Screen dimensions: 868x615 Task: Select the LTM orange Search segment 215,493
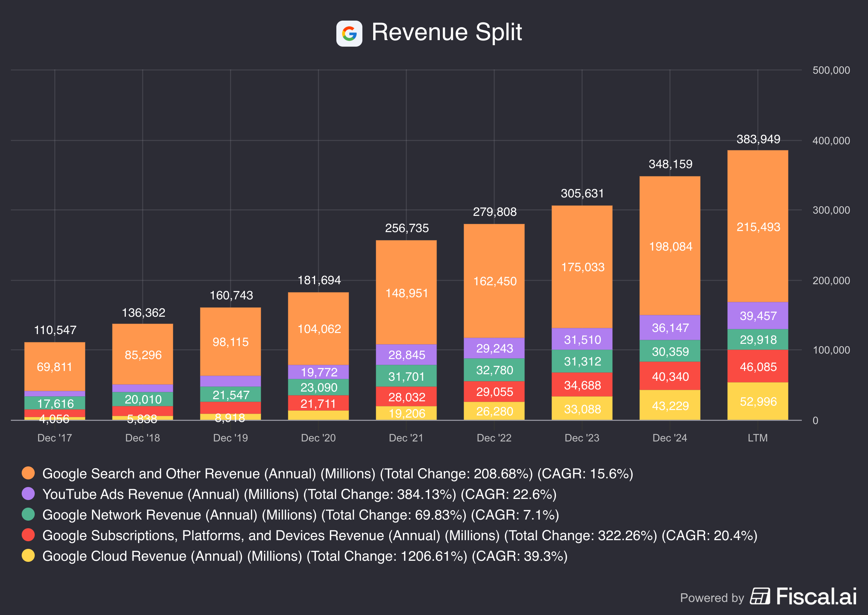click(x=757, y=226)
